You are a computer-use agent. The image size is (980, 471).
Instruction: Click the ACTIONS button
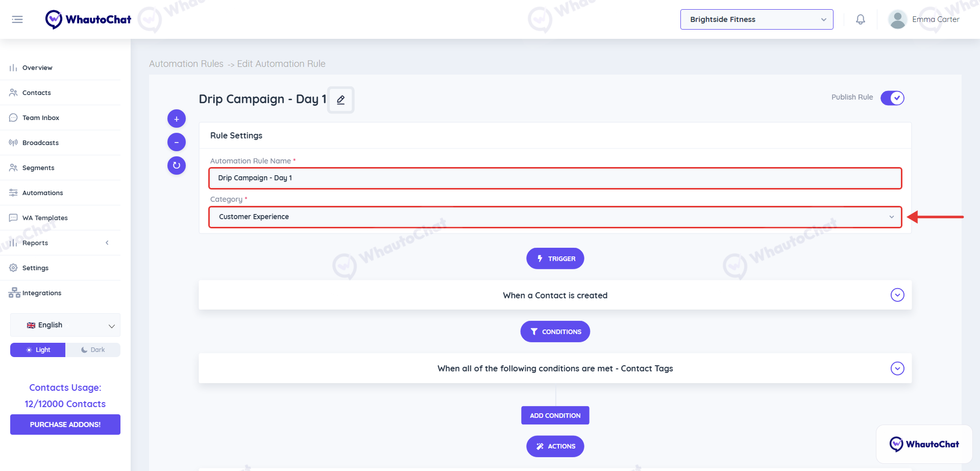[x=555, y=446]
